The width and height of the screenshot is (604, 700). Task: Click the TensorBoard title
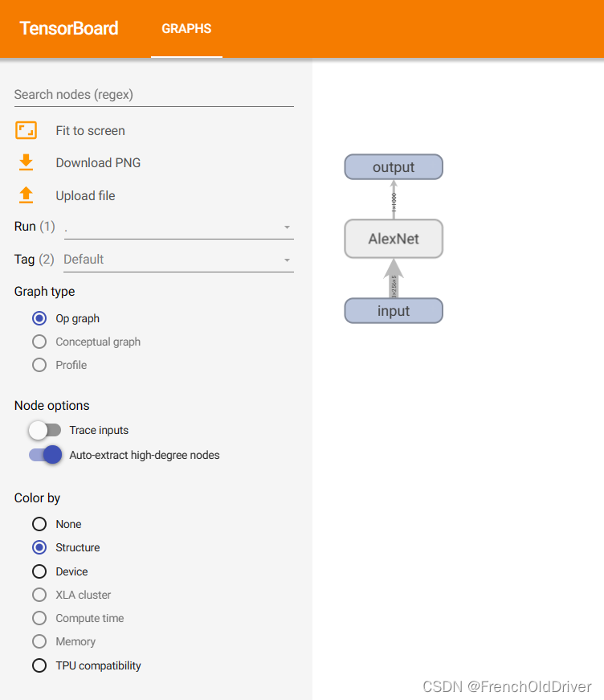click(69, 28)
